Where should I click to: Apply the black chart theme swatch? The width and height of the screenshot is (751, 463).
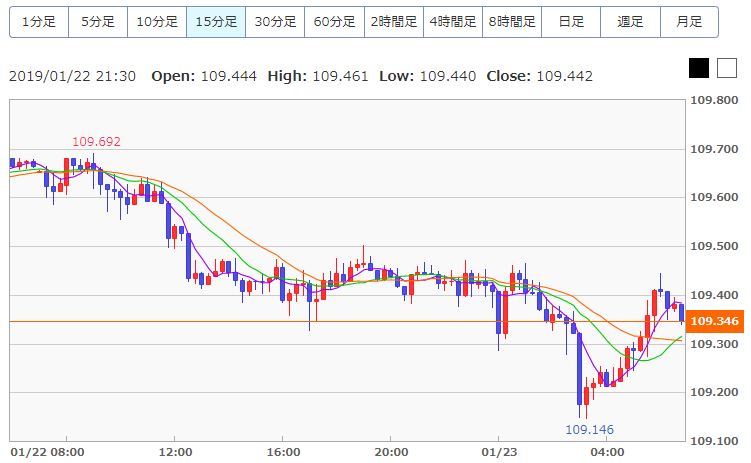[699, 68]
